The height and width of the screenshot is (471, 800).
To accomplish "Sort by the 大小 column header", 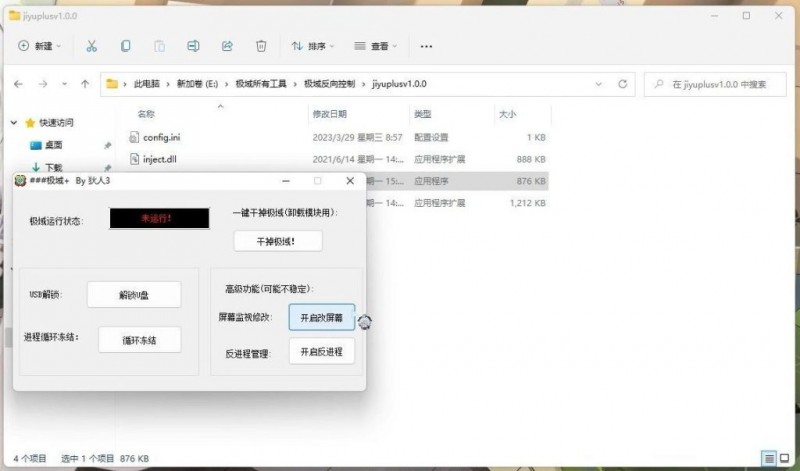I will 507,114.
